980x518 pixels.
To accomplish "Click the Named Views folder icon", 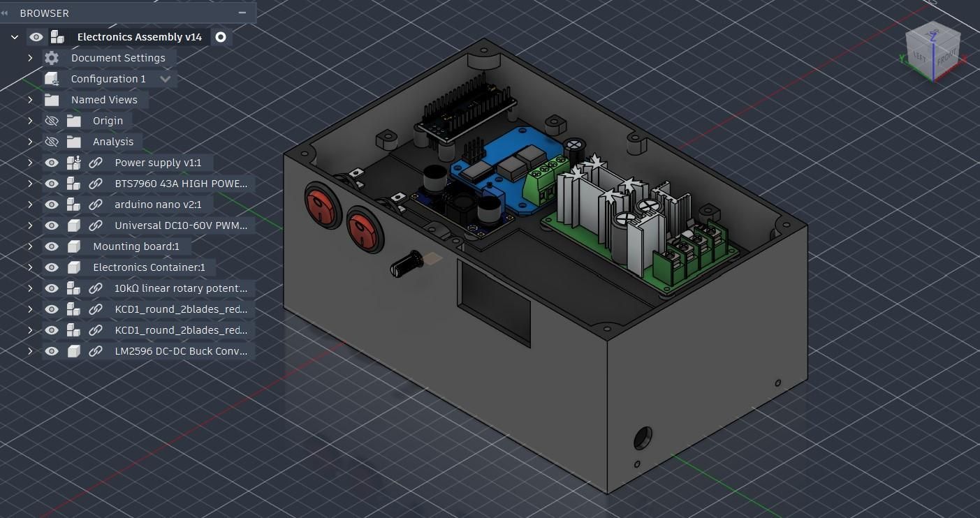I will [x=52, y=100].
